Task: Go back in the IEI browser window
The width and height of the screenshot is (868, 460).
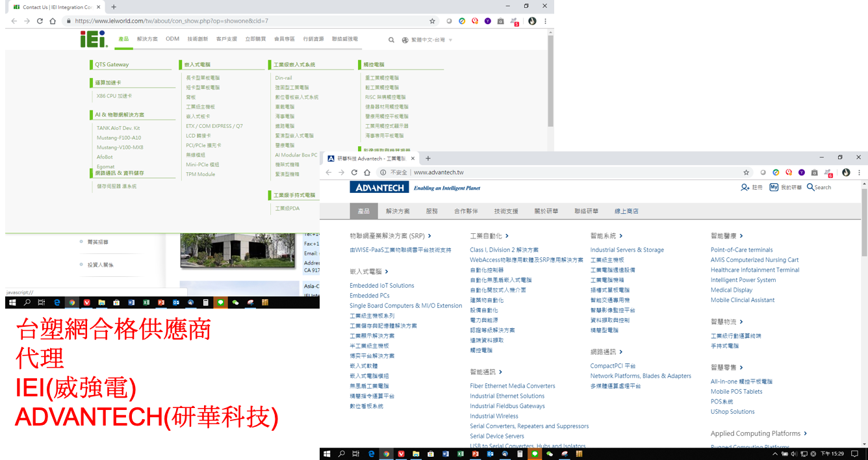Action: coord(14,21)
